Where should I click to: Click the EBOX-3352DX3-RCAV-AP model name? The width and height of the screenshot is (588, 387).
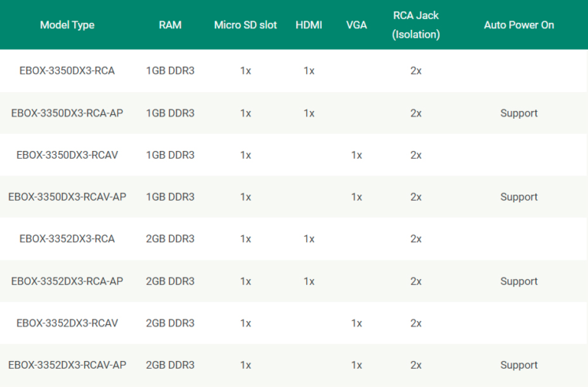pos(67,365)
